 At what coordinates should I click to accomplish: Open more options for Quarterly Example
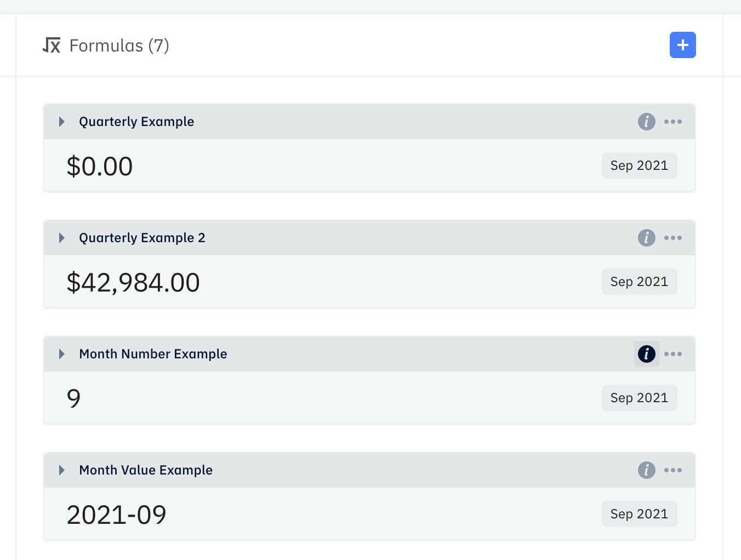click(x=672, y=122)
